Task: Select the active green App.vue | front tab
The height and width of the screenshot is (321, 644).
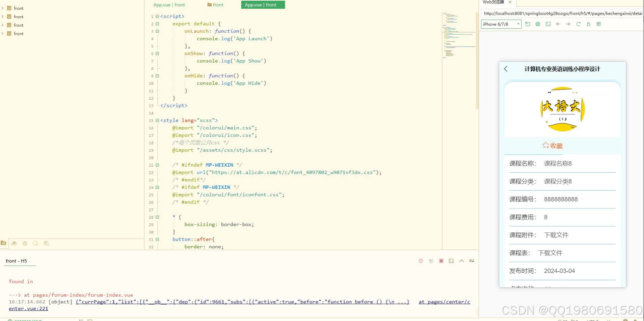Action: (263, 5)
